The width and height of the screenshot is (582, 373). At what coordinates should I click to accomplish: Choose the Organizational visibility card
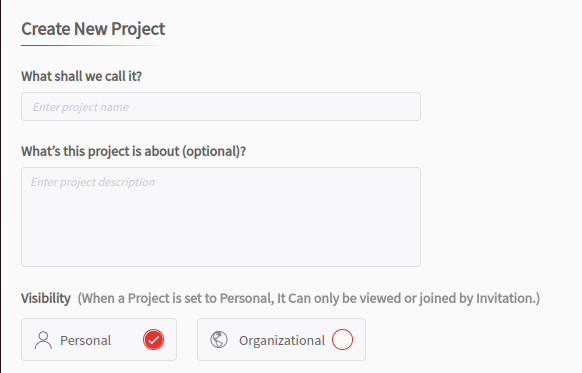tap(281, 339)
